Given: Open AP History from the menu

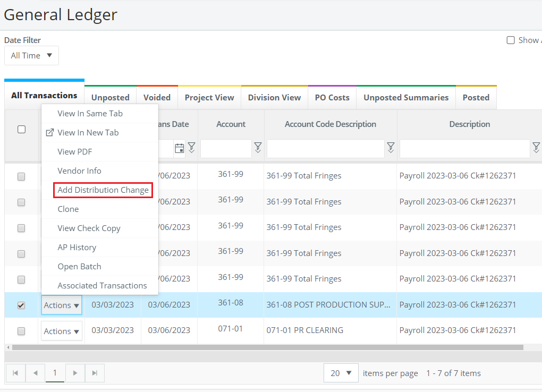Looking at the screenshot, I should pyautogui.click(x=100, y=248).
